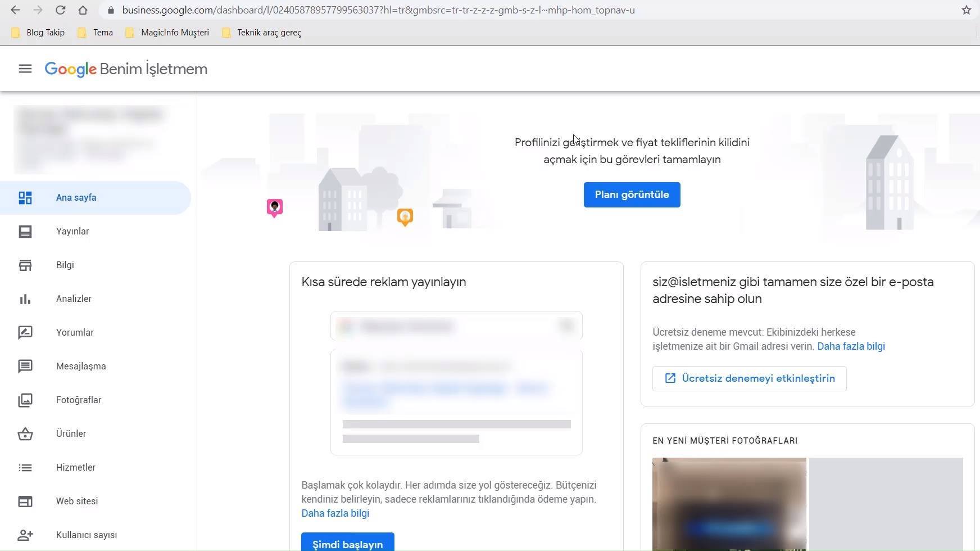980x551 pixels.
Task: Open Analizler bar chart icon
Action: click(25, 299)
